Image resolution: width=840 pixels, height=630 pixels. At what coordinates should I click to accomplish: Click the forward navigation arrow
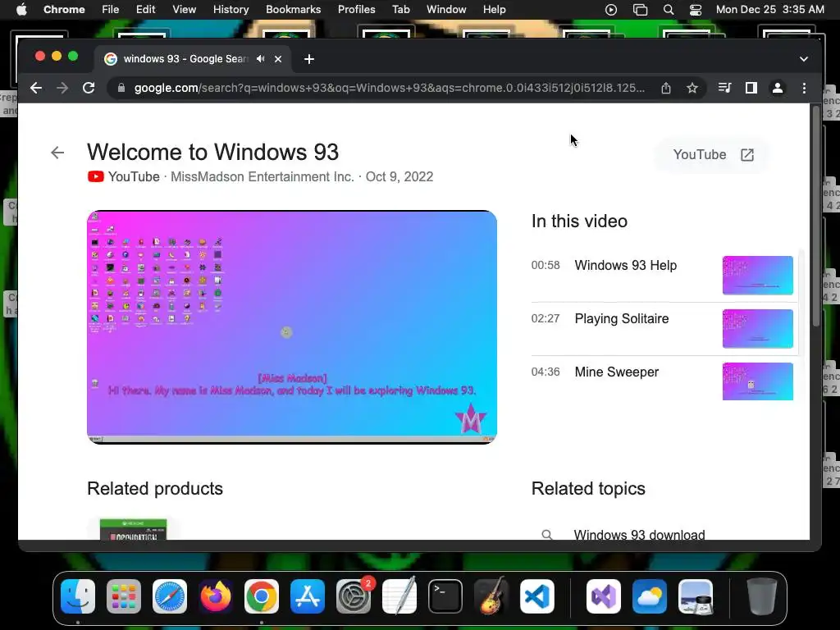click(x=62, y=88)
